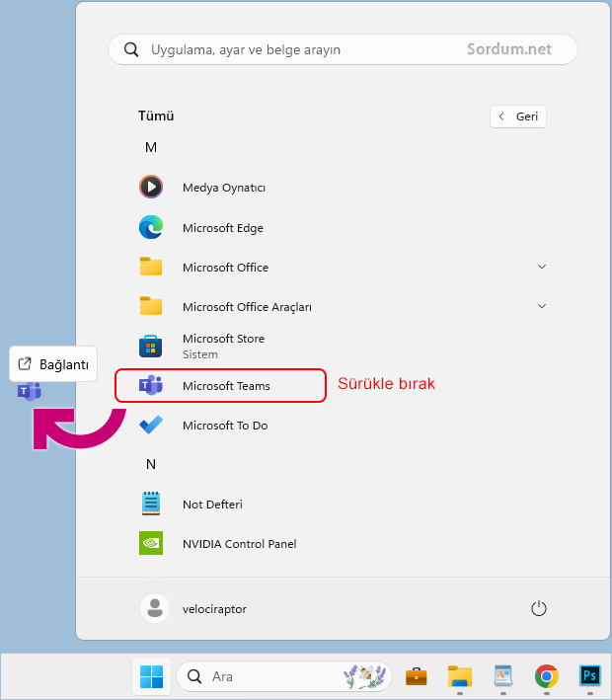
Task: Click the lavender bee search highlight icon
Action: (364, 676)
